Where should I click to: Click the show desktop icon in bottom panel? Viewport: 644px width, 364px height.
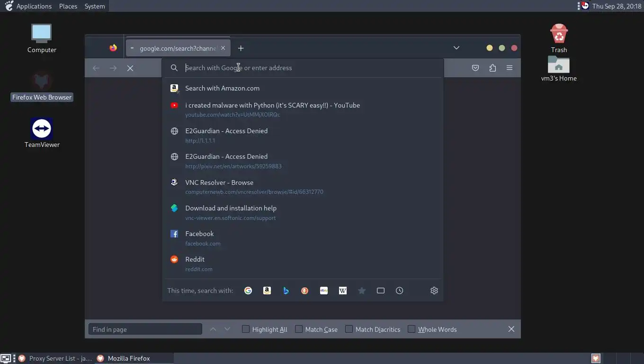(x=6, y=358)
